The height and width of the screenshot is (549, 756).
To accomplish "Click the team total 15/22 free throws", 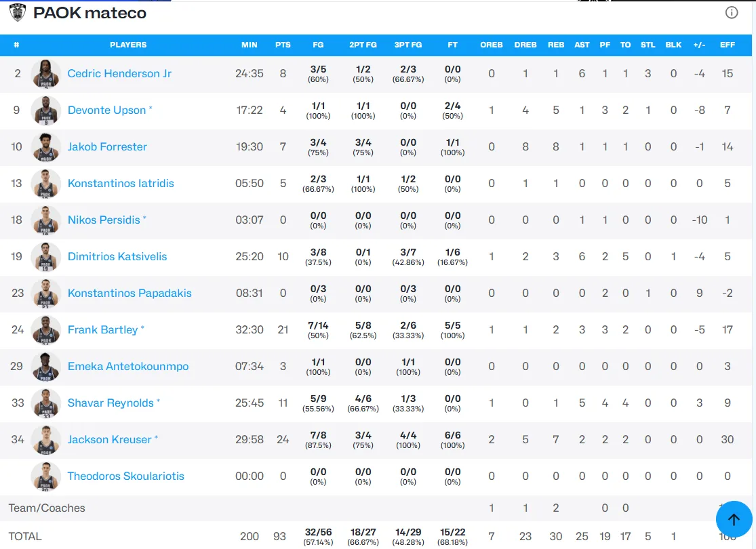I will tap(452, 537).
